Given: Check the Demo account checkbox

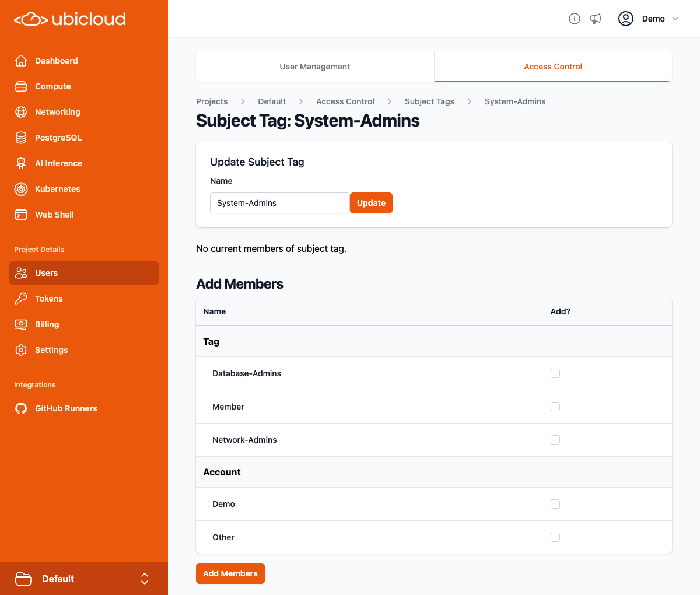Looking at the screenshot, I should click(x=555, y=504).
